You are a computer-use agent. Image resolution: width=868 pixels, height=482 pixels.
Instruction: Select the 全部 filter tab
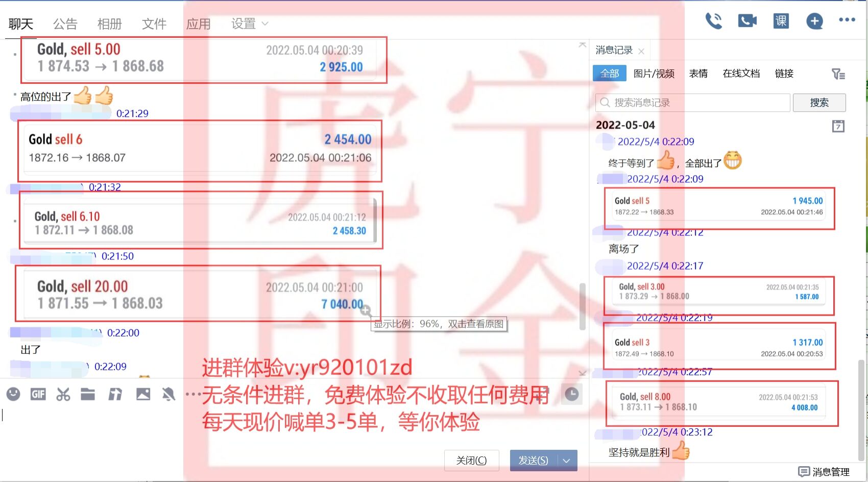[609, 74]
